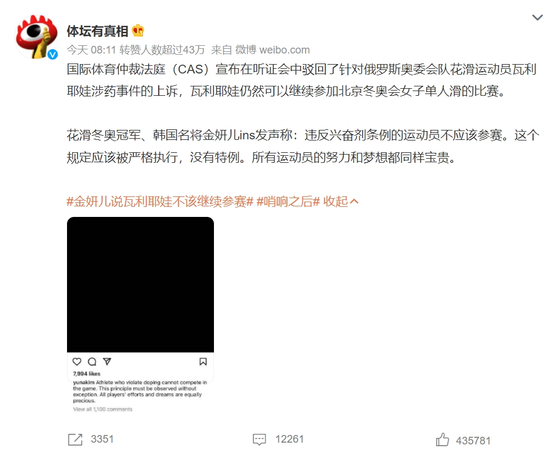Click the crown membership icon beside username
Image resolution: width=559 pixels, height=455 pixels.
[138, 31]
